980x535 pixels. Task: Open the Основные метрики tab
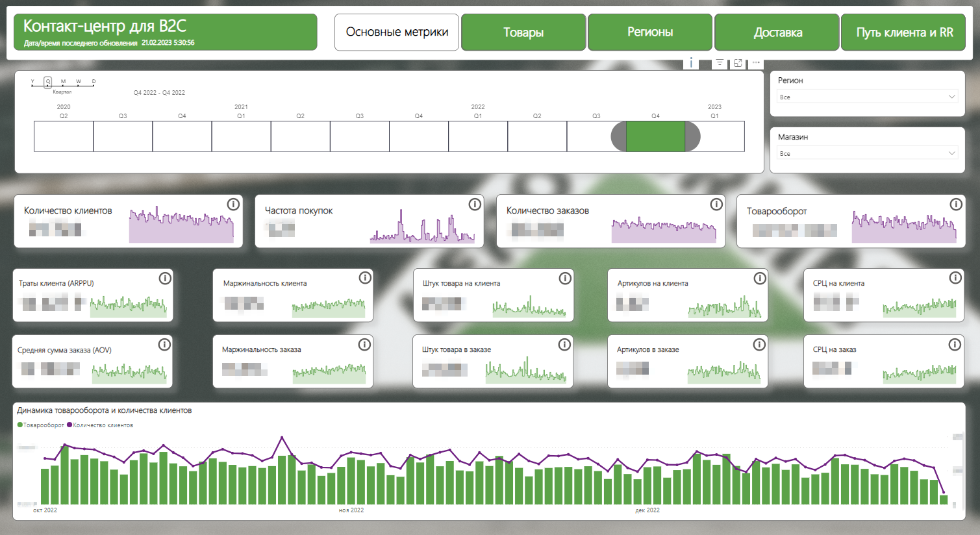[x=397, y=32]
